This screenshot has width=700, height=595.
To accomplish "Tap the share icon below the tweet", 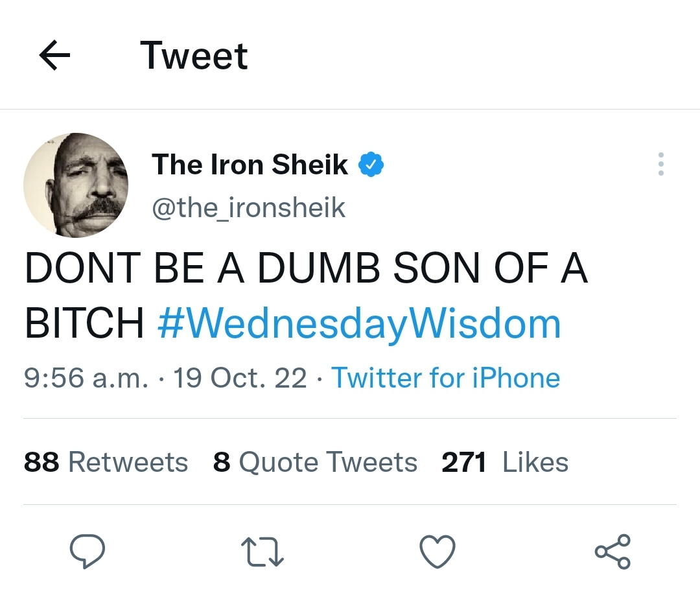I will tap(612, 552).
